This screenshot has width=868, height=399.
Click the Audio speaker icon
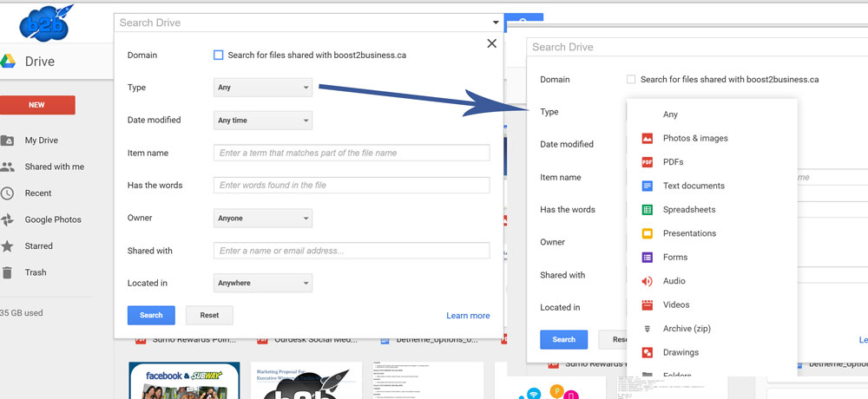647,281
